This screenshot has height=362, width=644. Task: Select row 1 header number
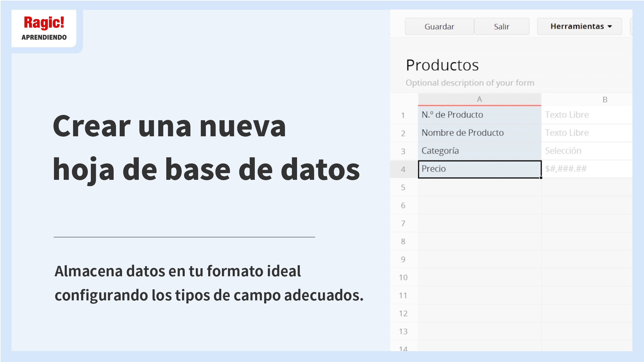tap(403, 116)
